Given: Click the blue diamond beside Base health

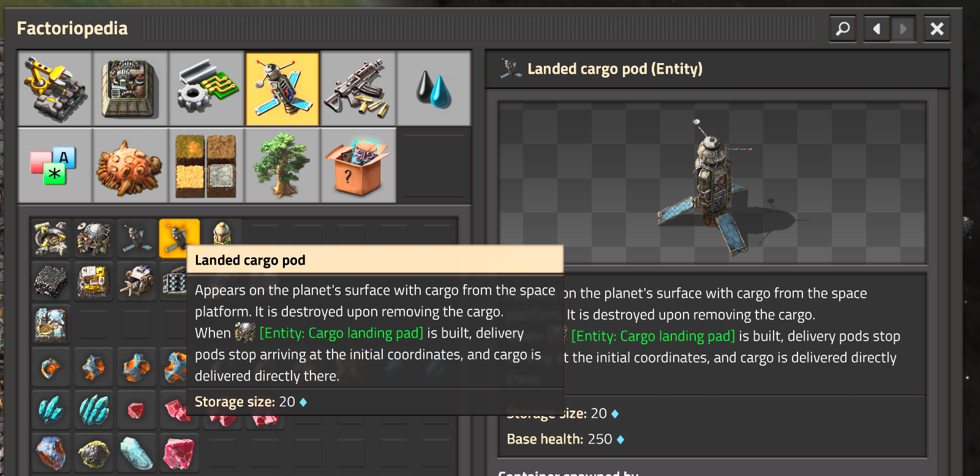Looking at the screenshot, I should point(620,440).
